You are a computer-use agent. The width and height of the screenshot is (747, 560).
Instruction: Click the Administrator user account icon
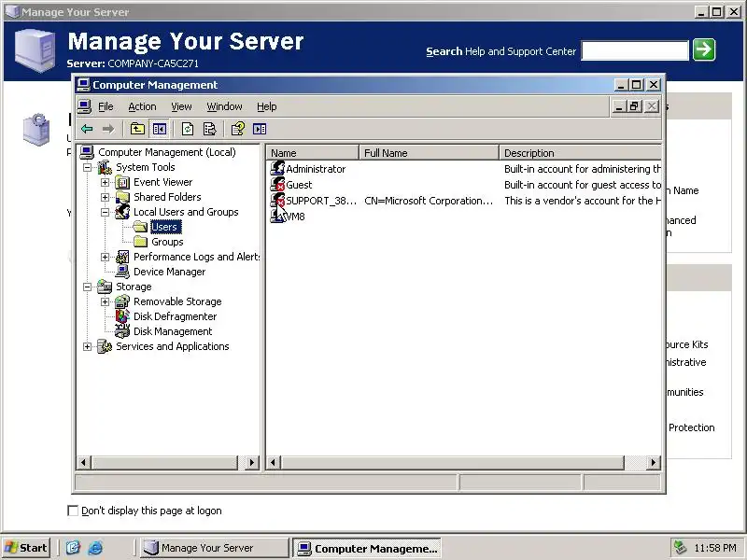[277, 168]
